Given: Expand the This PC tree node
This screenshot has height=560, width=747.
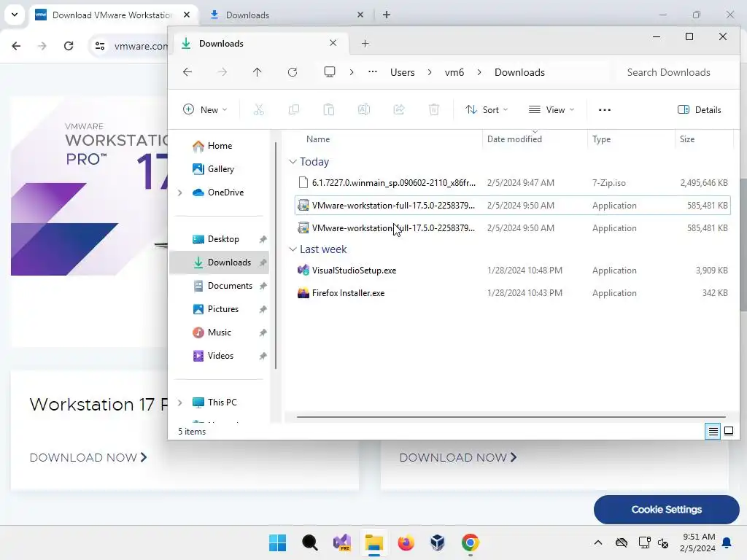Looking at the screenshot, I should (x=179, y=402).
